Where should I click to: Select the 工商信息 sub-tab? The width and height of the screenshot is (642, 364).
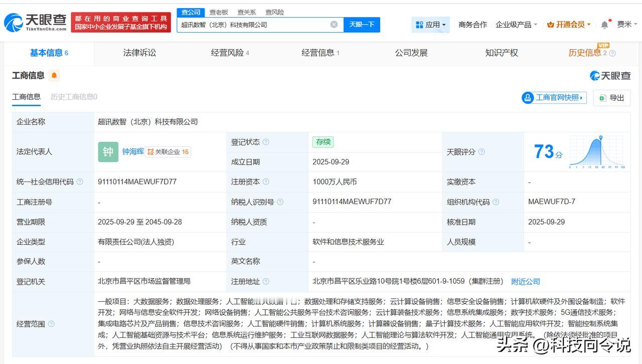coord(26,97)
